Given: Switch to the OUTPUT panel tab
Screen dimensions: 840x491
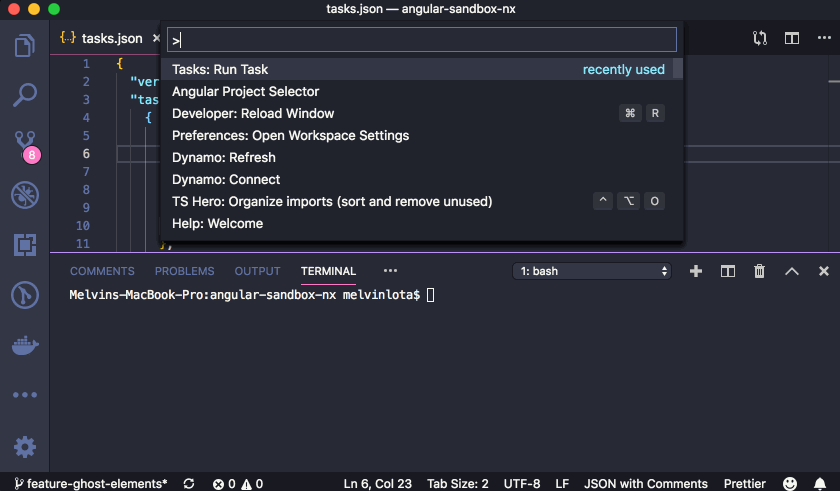Looking at the screenshot, I should pyautogui.click(x=257, y=271).
